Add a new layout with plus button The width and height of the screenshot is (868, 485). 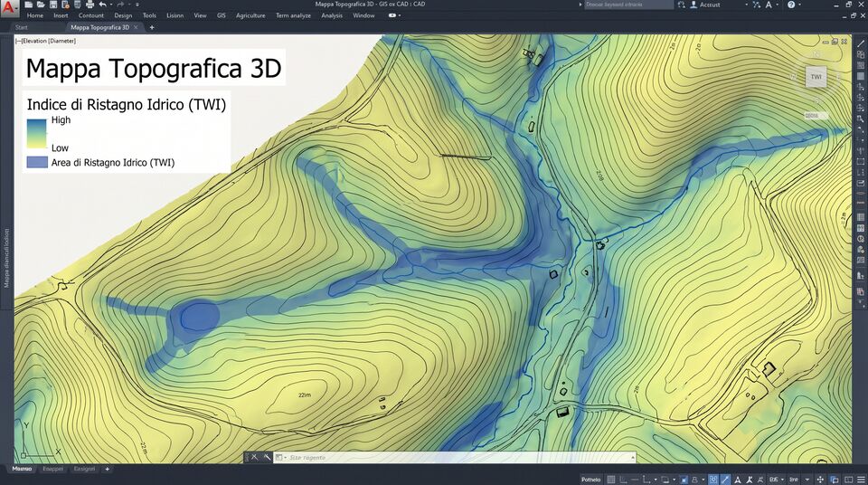coord(108,469)
